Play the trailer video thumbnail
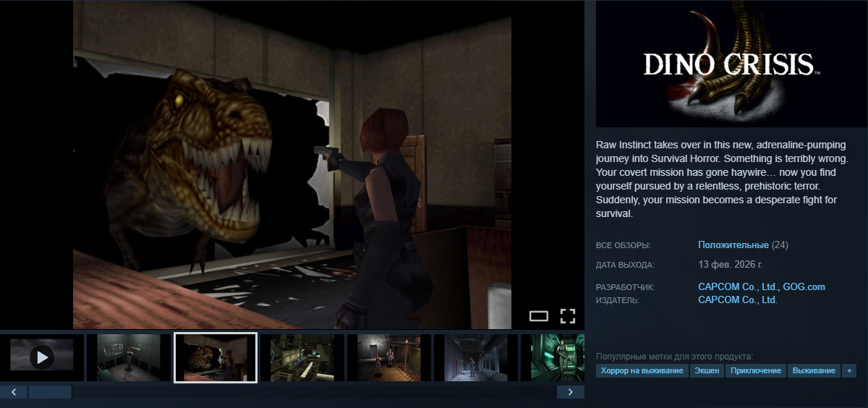This screenshot has height=408, width=868. tap(42, 357)
